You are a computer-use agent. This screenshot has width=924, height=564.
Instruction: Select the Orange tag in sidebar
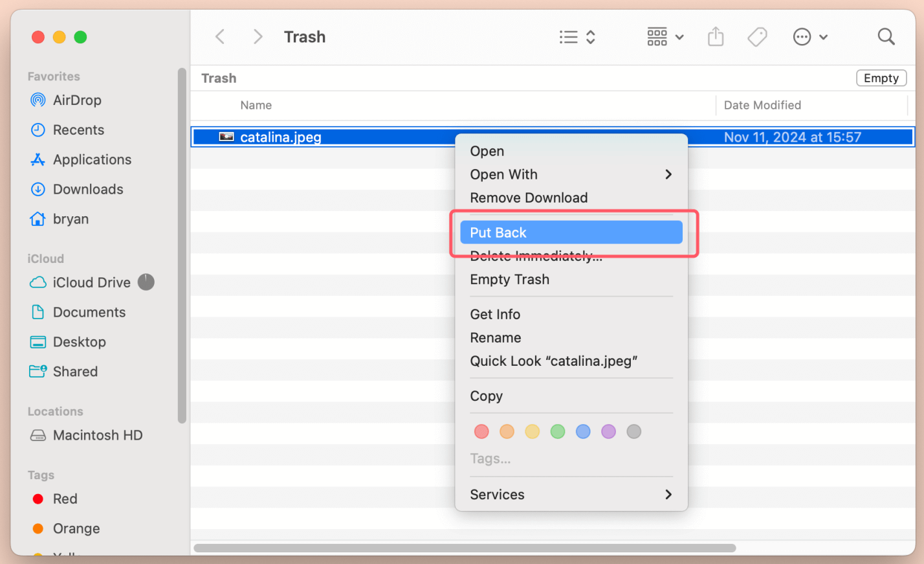[x=76, y=529]
